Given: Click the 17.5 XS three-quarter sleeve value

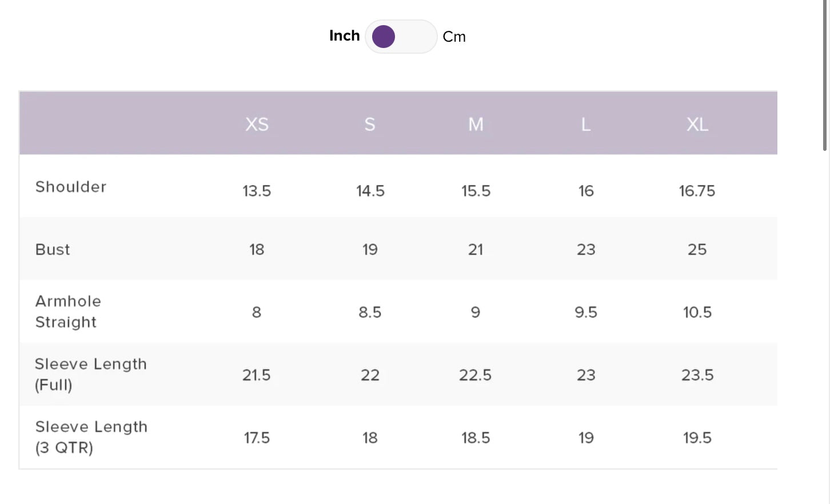Looking at the screenshot, I should click(x=257, y=438).
